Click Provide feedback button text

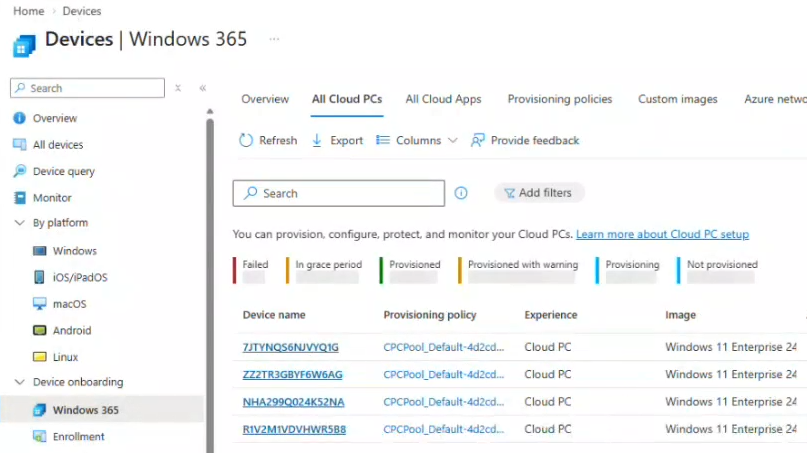tap(535, 141)
